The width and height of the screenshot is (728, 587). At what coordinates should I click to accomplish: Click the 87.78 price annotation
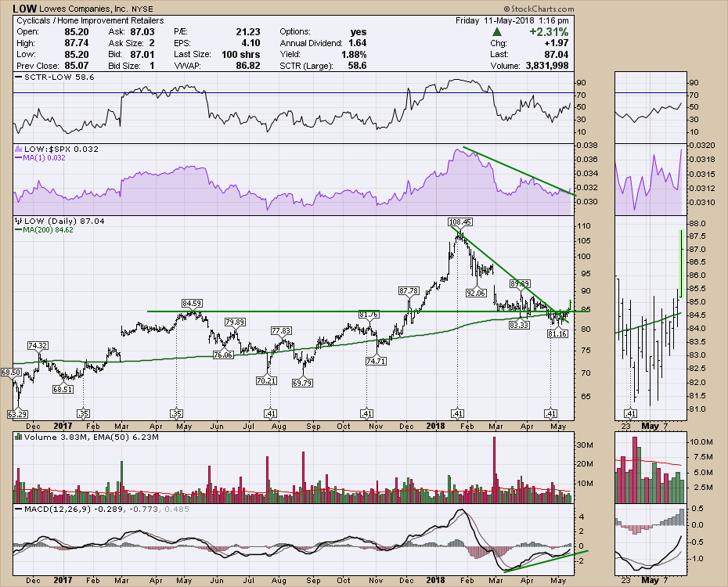coord(409,291)
